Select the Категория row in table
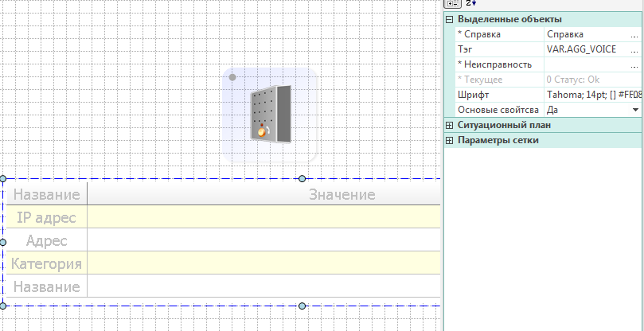This screenshot has width=644, height=331. point(46,263)
